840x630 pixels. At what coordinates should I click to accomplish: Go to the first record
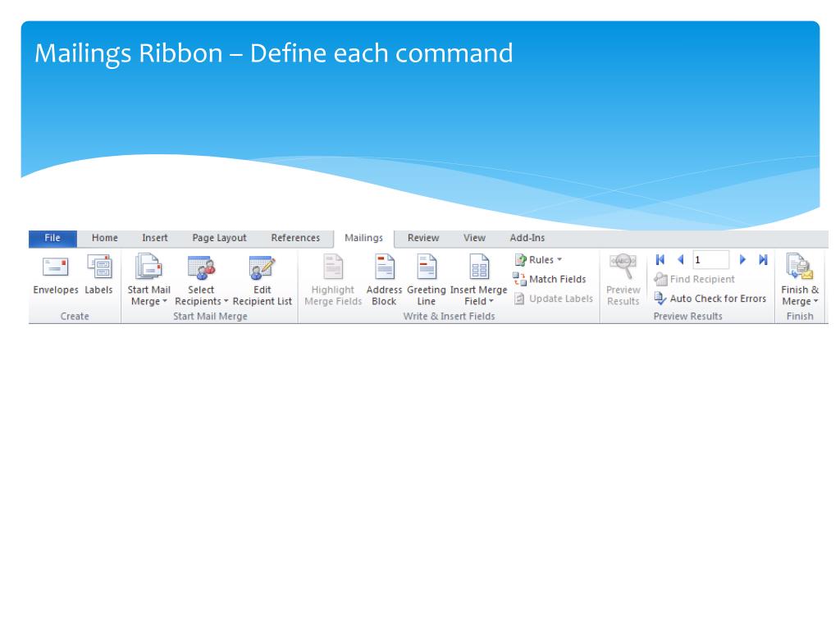click(x=660, y=260)
